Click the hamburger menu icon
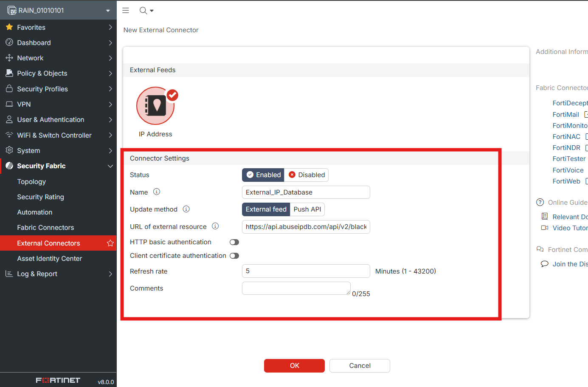The image size is (588, 387). tap(126, 10)
